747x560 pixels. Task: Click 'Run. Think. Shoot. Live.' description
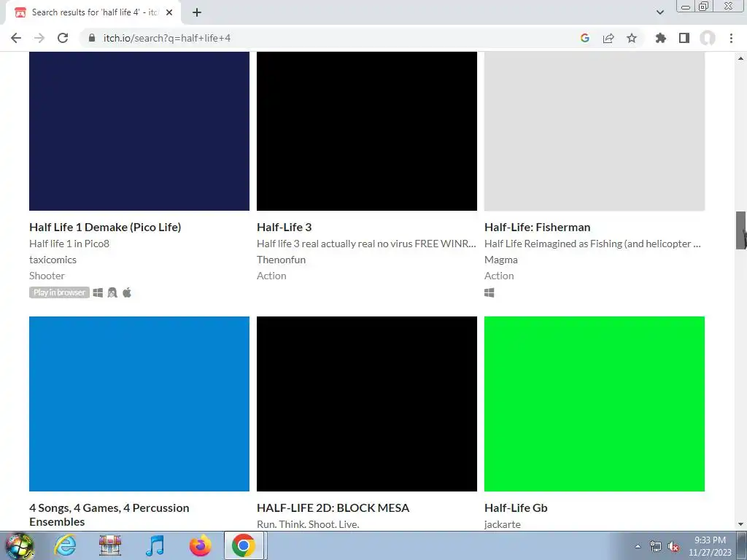coord(308,524)
